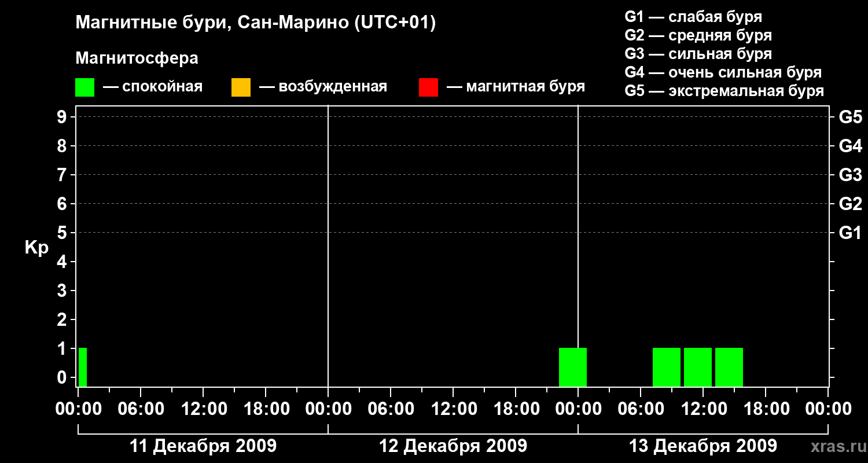Click the '12:00' time label under 12 Декабря
Screen dimensions: 868x463
pos(453,409)
